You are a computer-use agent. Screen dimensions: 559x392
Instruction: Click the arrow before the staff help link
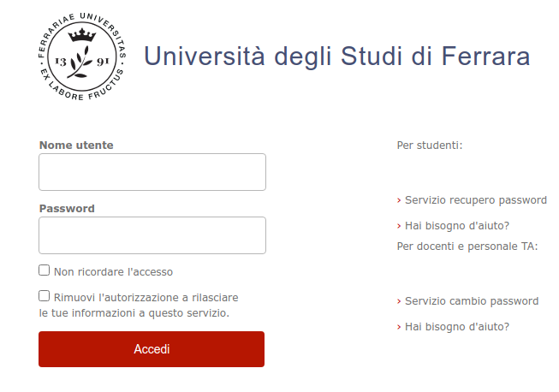399,327
